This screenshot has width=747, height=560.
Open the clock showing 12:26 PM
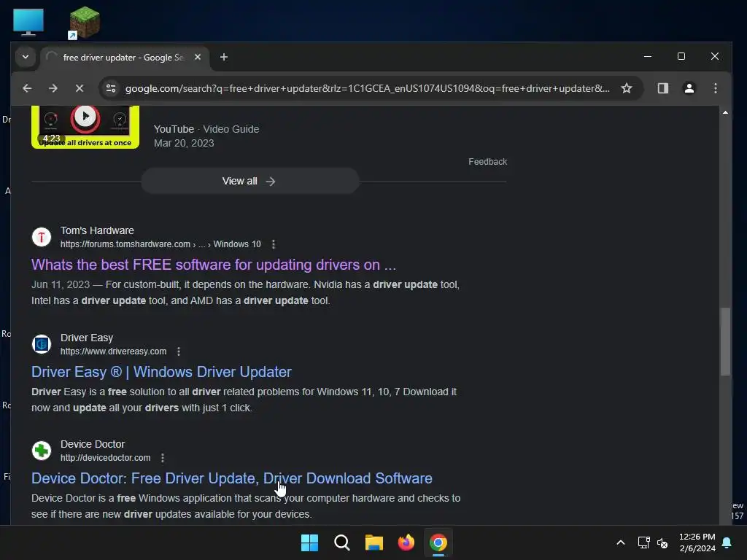(x=697, y=542)
